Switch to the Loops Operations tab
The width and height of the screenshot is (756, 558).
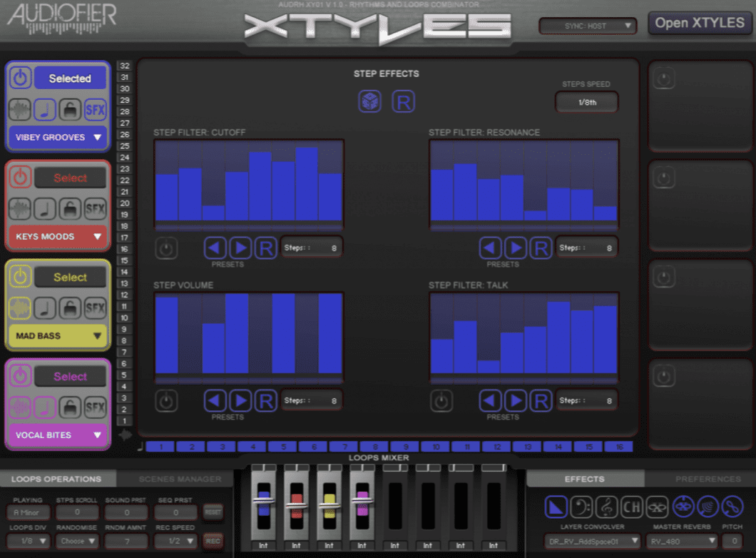[58, 479]
